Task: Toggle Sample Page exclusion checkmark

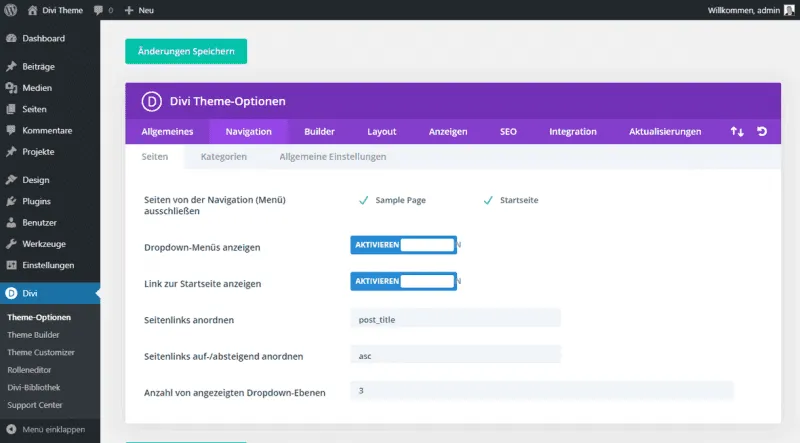Action: 363,200
